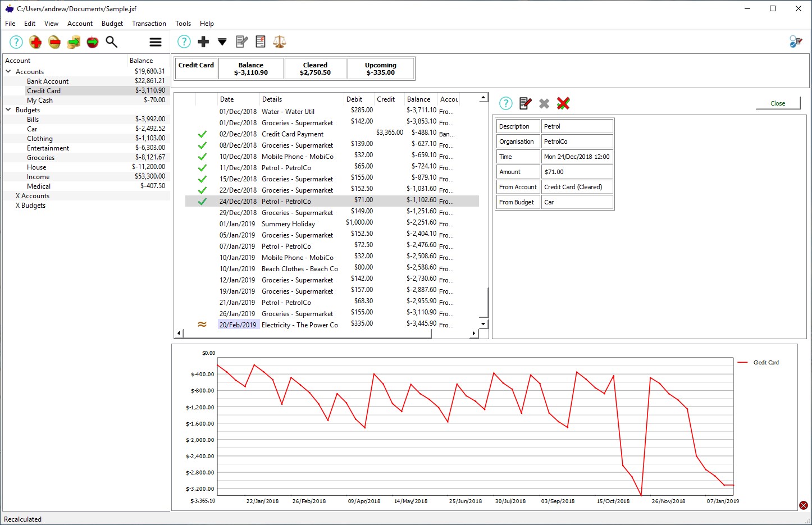The height and width of the screenshot is (525, 812).
Task: Open the Transaction menu
Action: (x=149, y=24)
